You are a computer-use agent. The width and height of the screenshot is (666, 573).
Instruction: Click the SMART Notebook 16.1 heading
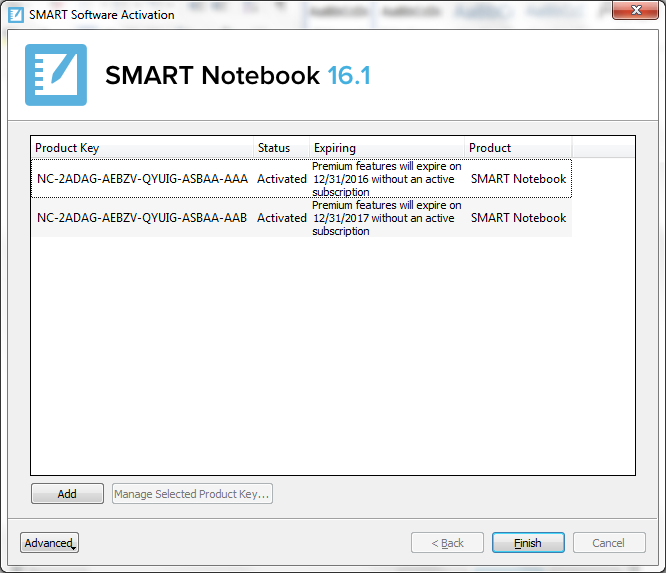click(x=238, y=76)
